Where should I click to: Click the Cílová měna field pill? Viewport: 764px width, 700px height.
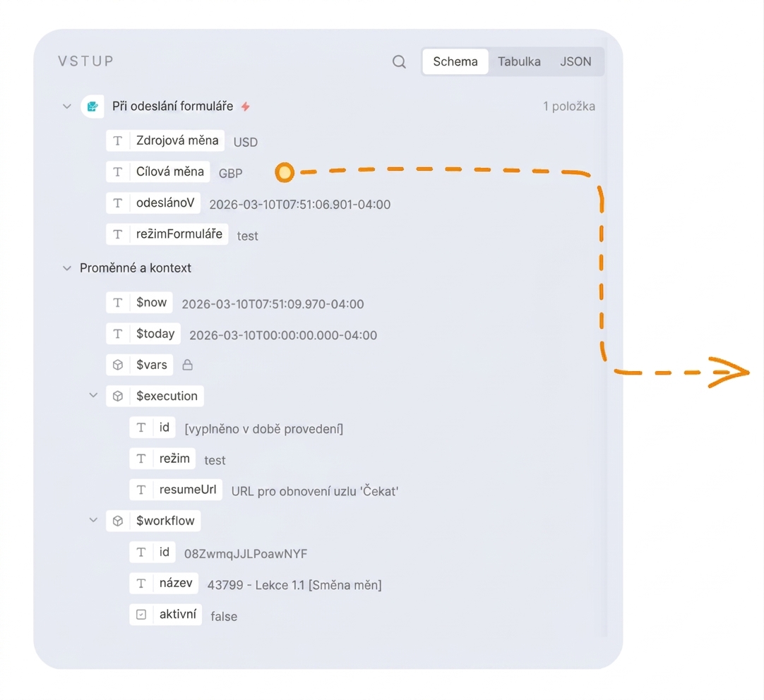pyautogui.click(x=158, y=172)
